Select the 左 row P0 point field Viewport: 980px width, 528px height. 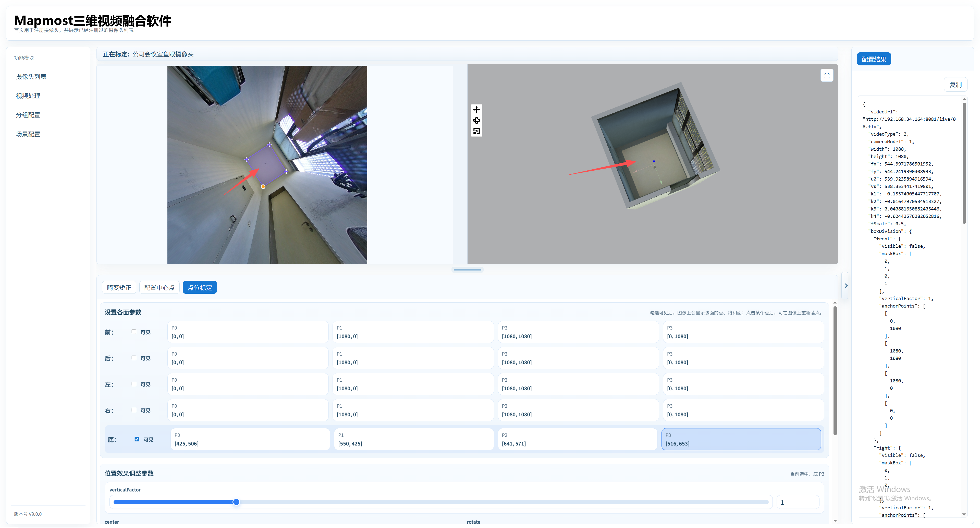click(x=248, y=384)
